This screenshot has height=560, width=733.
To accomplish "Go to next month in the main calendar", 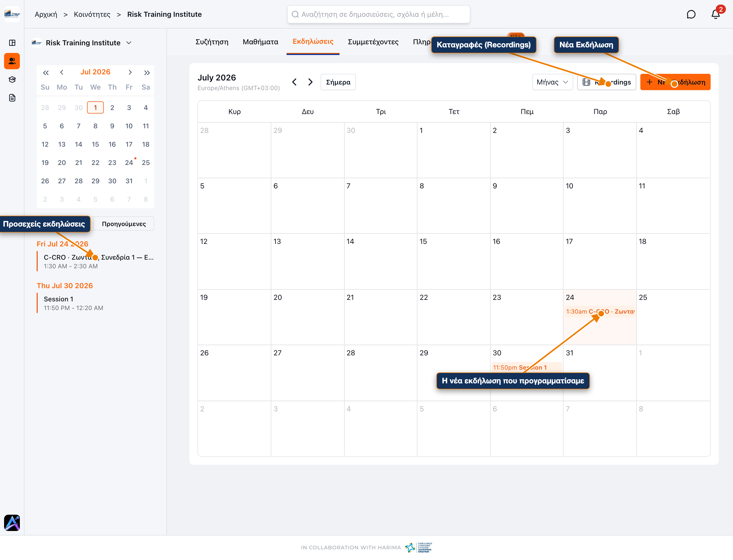I will click(x=310, y=82).
